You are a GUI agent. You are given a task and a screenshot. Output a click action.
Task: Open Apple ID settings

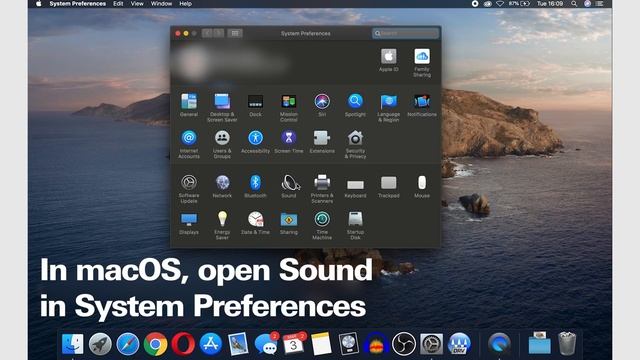[389, 60]
